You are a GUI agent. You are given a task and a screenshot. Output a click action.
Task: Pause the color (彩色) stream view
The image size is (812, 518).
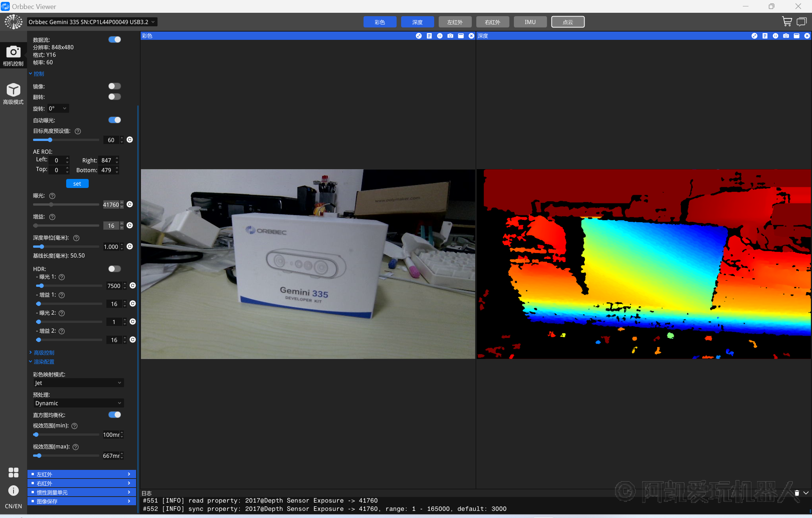(439, 36)
